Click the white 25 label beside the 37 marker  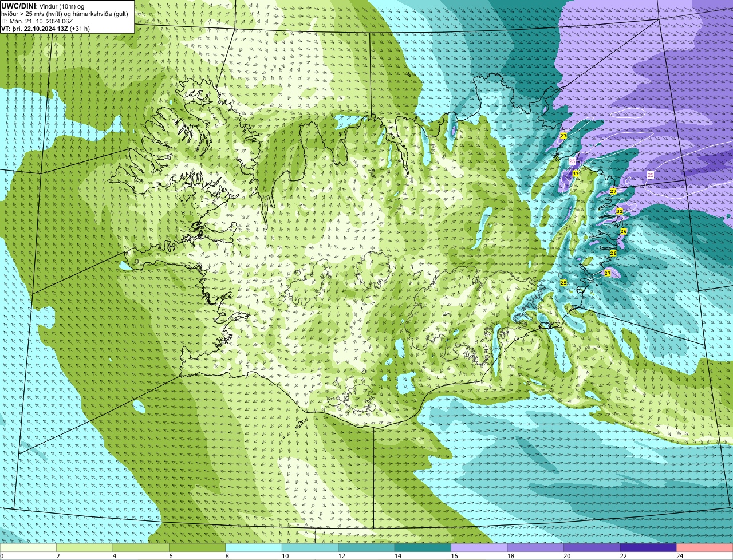(572, 161)
